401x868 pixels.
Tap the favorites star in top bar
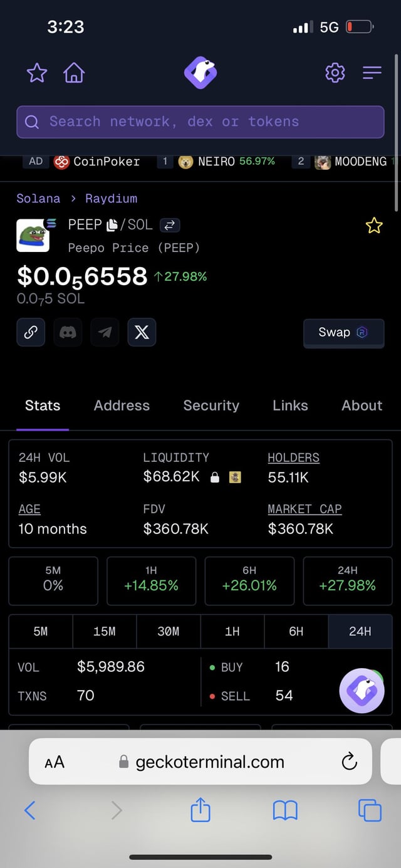[x=37, y=73]
